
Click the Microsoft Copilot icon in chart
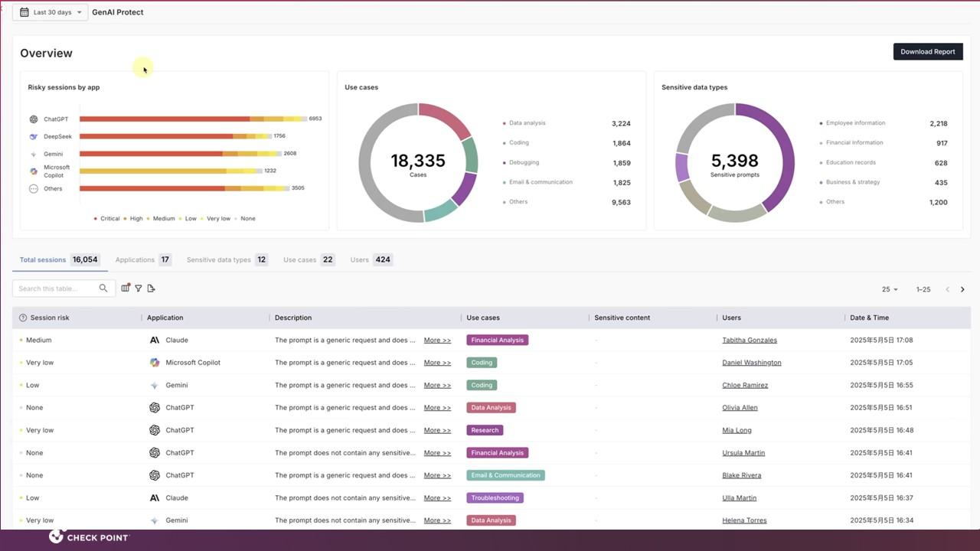[34, 171]
